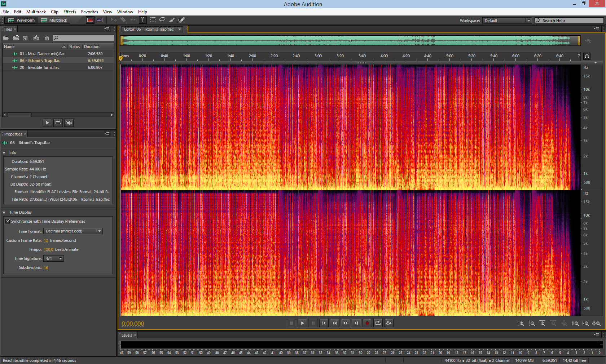This screenshot has height=364, width=606.
Task: Open the Effects menu
Action: click(x=70, y=12)
